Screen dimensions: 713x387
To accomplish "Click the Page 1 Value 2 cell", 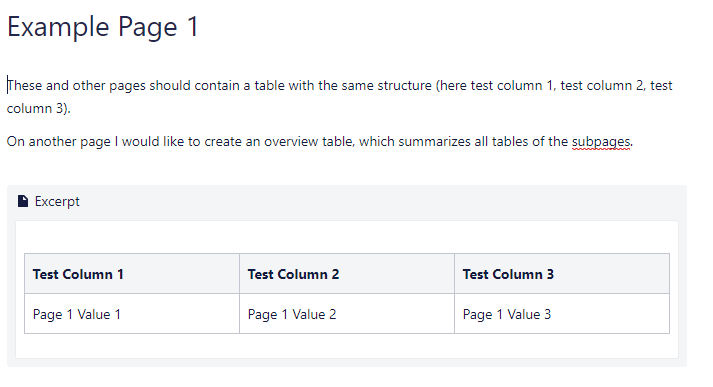I will (x=346, y=314).
